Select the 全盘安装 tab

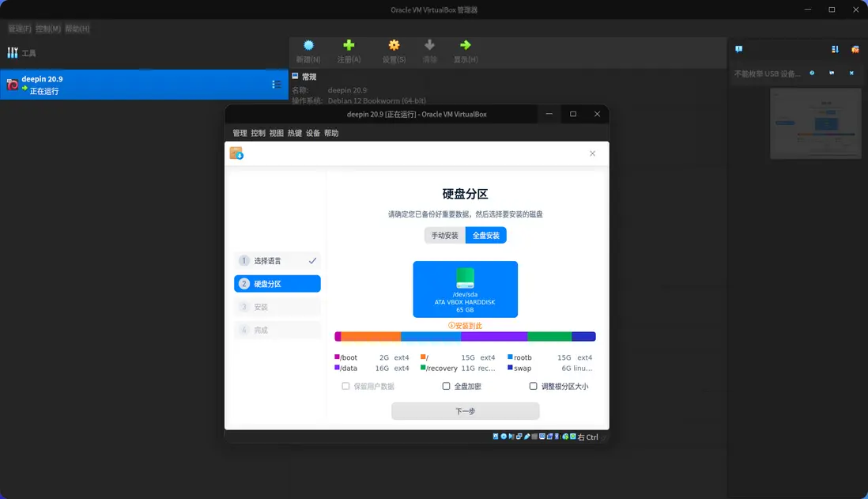[x=486, y=236]
